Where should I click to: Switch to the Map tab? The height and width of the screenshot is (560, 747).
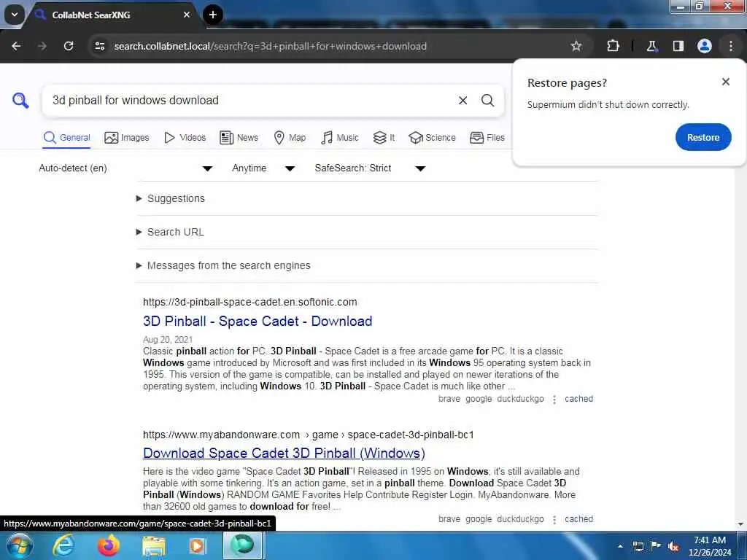click(290, 138)
